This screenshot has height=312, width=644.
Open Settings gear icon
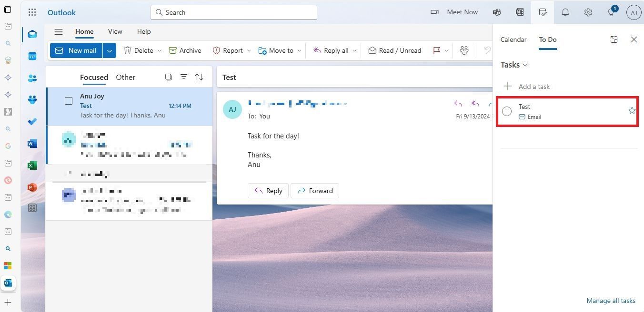click(x=588, y=12)
